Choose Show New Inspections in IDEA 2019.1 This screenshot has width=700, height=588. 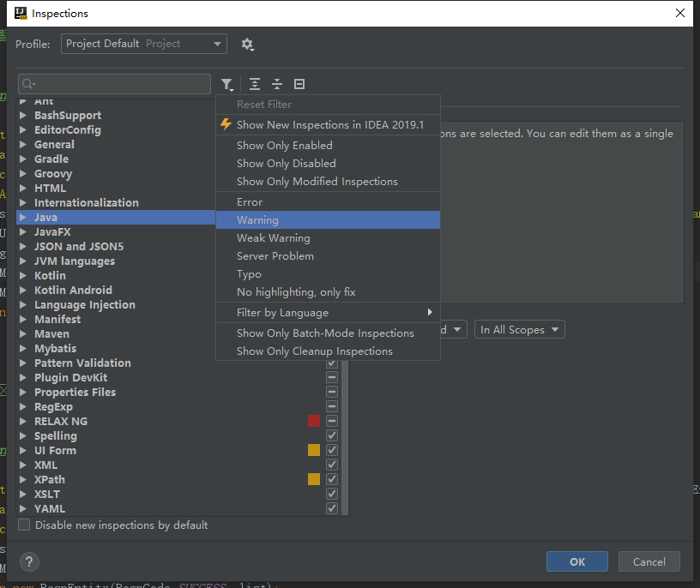(328, 124)
